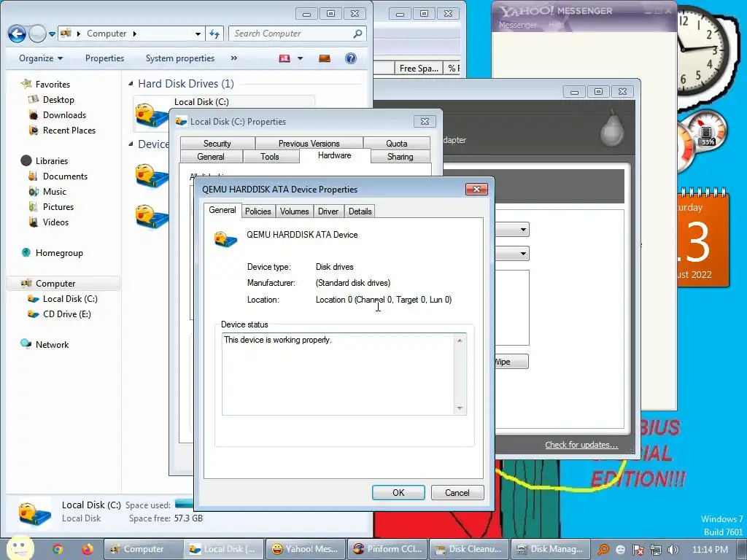
Task: Open System properties from the toolbar
Action: pyautogui.click(x=179, y=58)
